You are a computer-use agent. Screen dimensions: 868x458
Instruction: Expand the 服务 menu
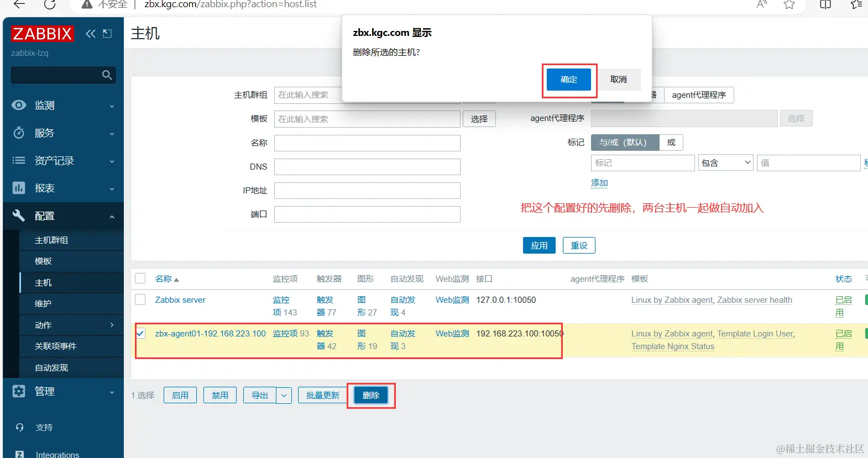coord(112,134)
